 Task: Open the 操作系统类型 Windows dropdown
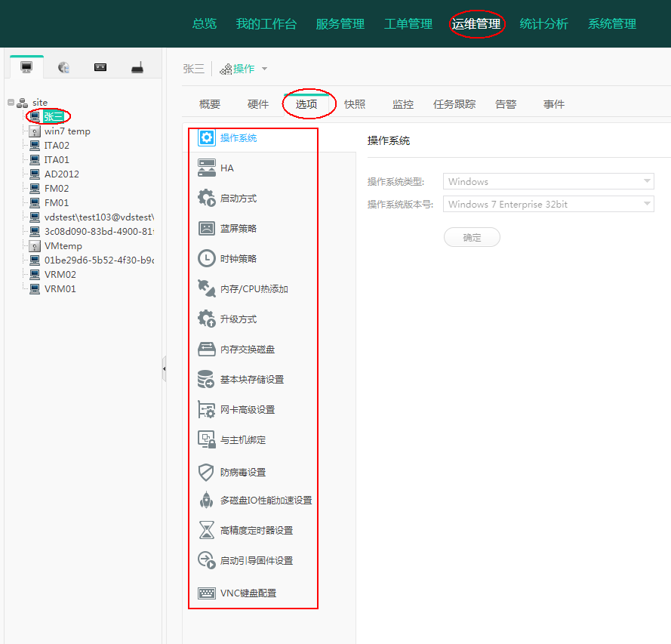point(548,181)
